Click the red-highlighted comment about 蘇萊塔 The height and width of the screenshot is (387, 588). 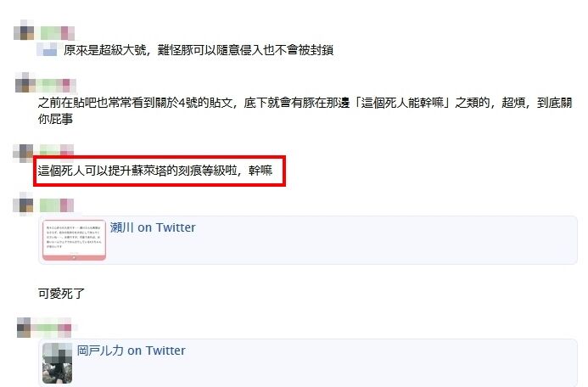tap(155, 171)
